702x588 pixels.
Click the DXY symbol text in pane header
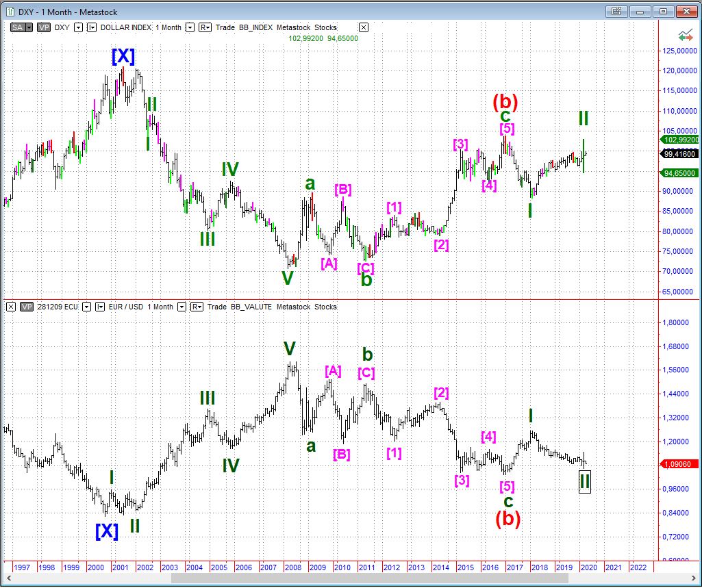click(62, 27)
